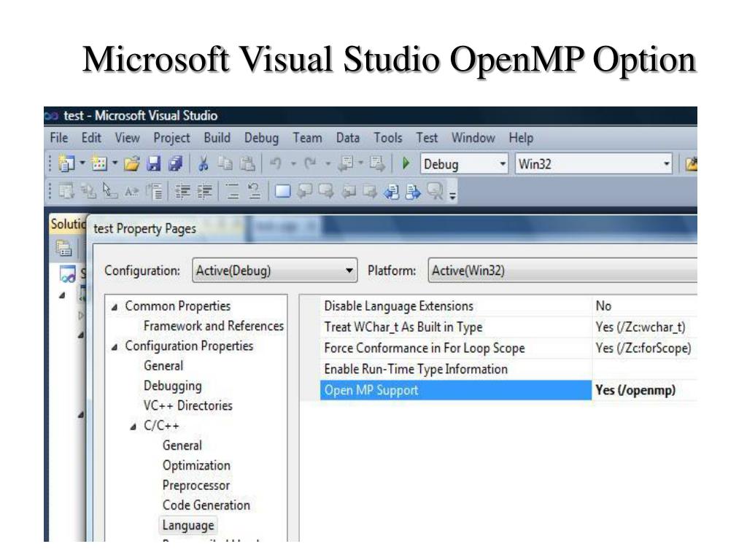Click the Add New Item toolbar icon
The image size is (747, 560).
point(99,164)
